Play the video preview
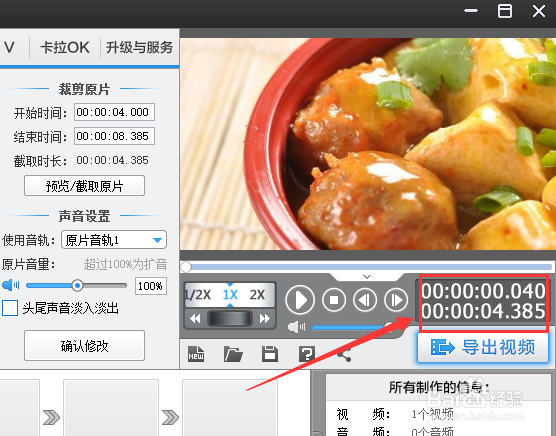Screen dimensions: 556x436 point(300,300)
